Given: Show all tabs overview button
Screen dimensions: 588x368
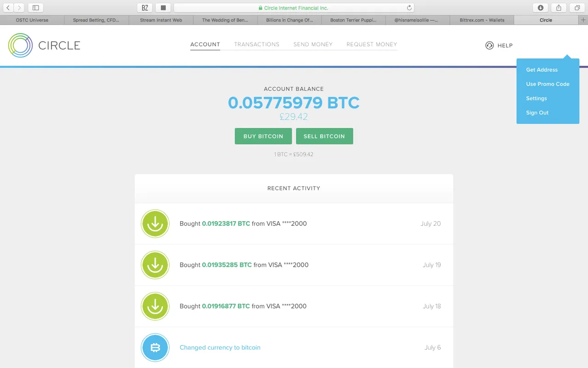Looking at the screenshot, I should pyautogui.click(x=577, y=8).
